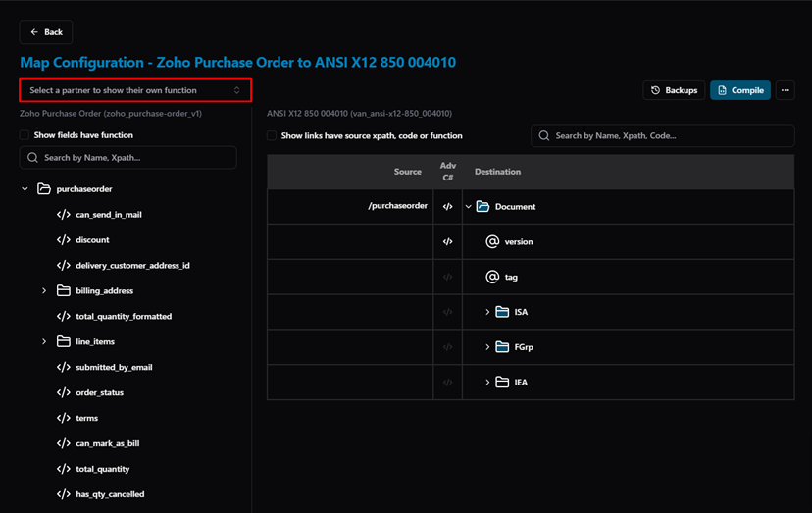This screenshot has width=812, height=513.
Task: Click the billing_address folder icon
Action: pyautogui.click(x=63, y=290)
